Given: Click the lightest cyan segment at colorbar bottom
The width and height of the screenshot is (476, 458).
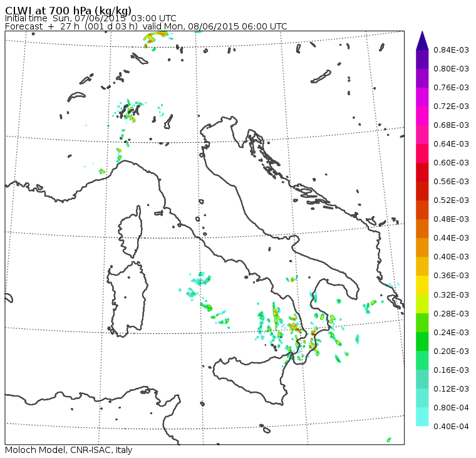Looking at the screenshot, I should point(422,417).
